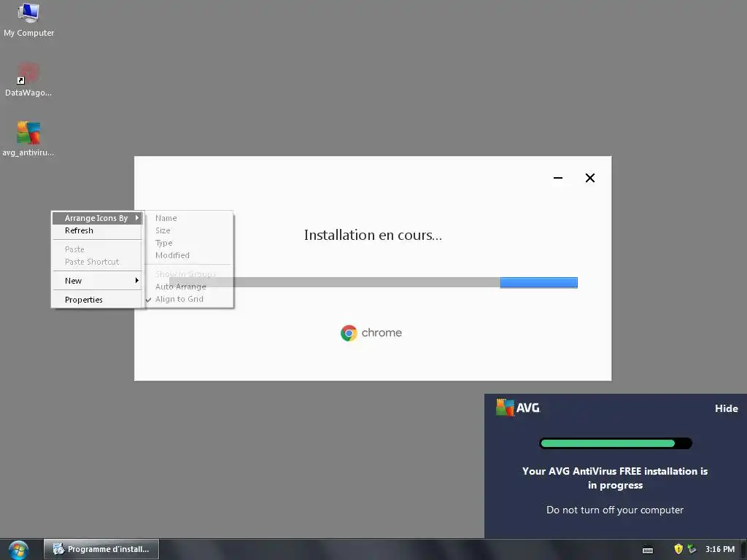Close the Chrome installer window
747x560 pixels.
click(589, 178)
